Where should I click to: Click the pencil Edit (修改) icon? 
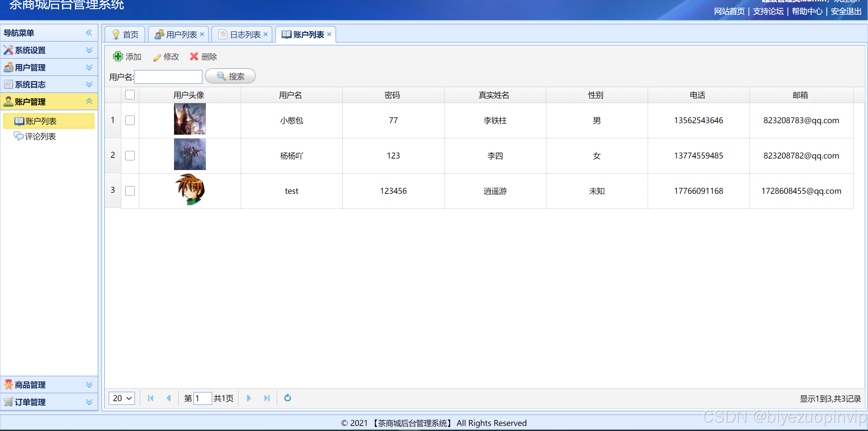coord(157,57)
